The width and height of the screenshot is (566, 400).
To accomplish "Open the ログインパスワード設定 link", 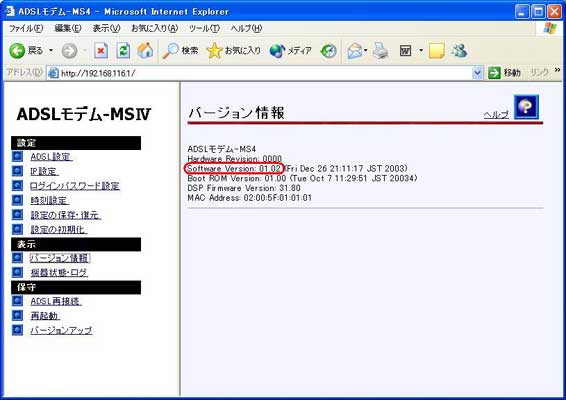I will click(x=75, y=186).
